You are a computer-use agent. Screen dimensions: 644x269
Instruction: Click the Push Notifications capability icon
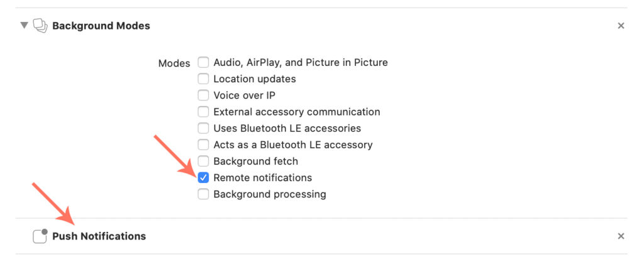40,236
